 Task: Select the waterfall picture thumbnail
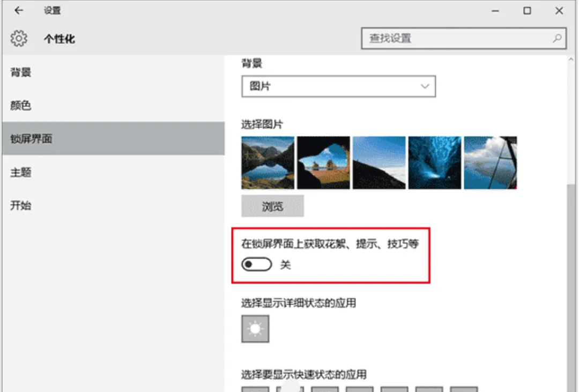pos(434,162)
